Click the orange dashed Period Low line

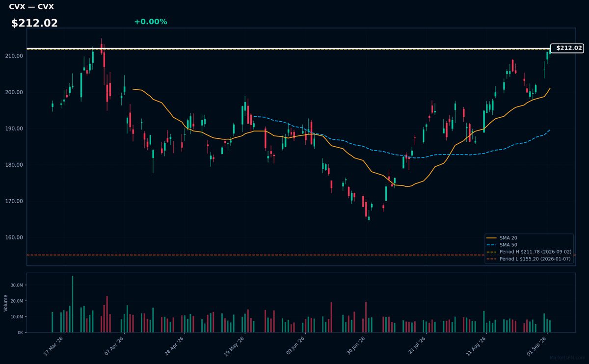301,255
